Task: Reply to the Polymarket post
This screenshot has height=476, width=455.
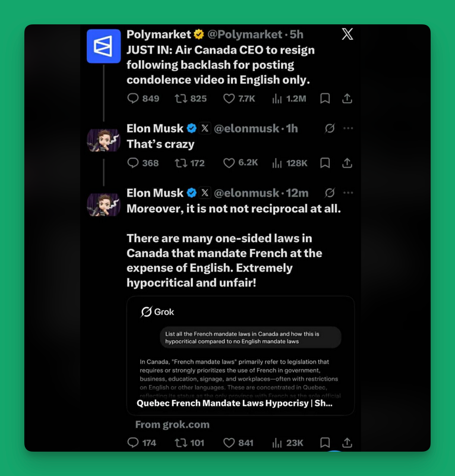Action: point(143,99)
